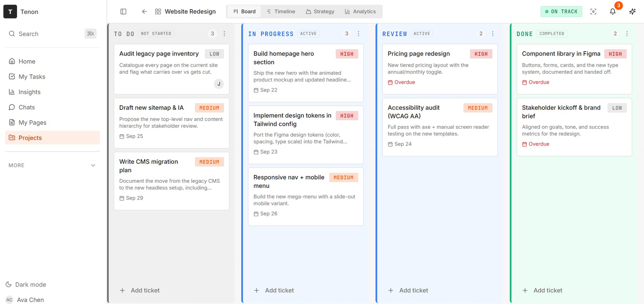Open the Responsive nav + mobile menu card
This screenshot has width=644, height=304.
[306, 197]
